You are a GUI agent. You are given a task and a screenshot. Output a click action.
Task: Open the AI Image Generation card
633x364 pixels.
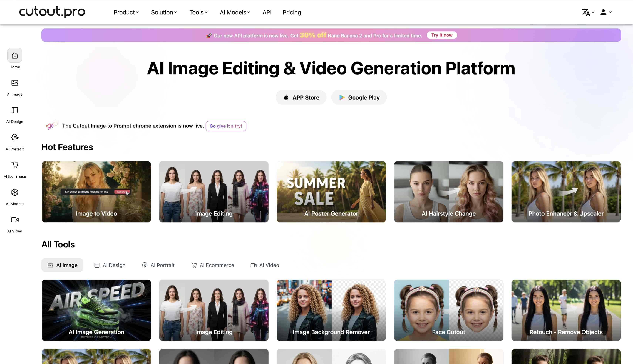click(96, 310)
